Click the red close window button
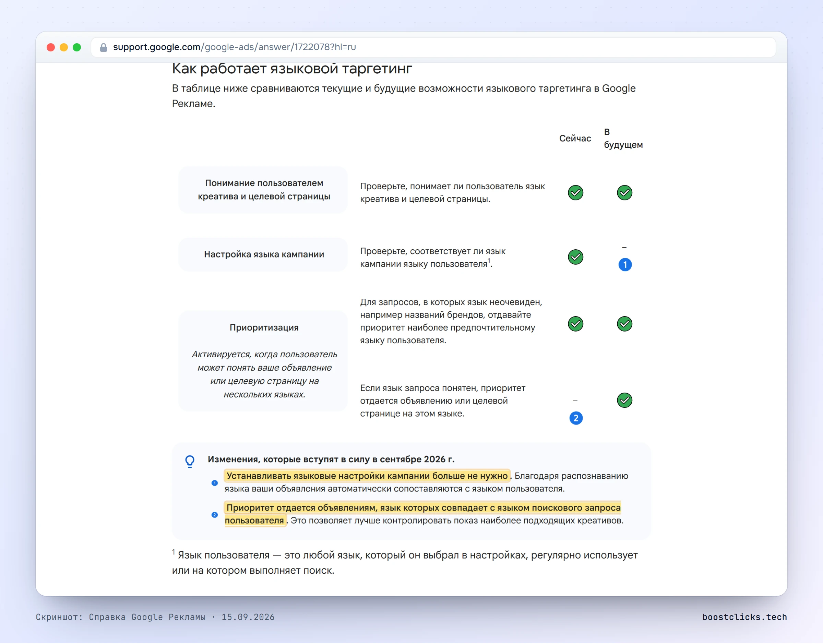The width and height of the screenshot is (823, 644). pos(50,47)
